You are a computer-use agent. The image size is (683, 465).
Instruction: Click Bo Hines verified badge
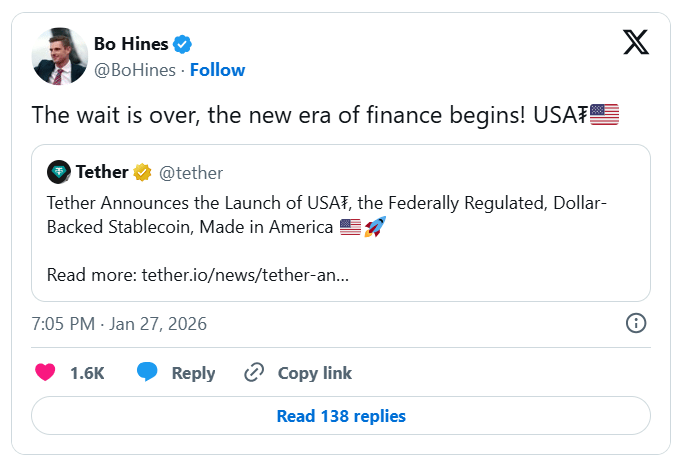183,44
